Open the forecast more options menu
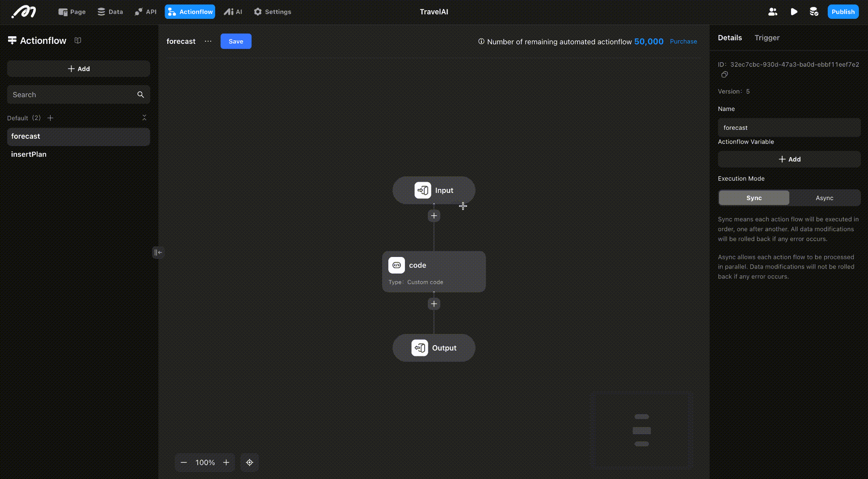The width and height of the screenshot is (868, 479). pyautogui.click(x=208, y=41)
